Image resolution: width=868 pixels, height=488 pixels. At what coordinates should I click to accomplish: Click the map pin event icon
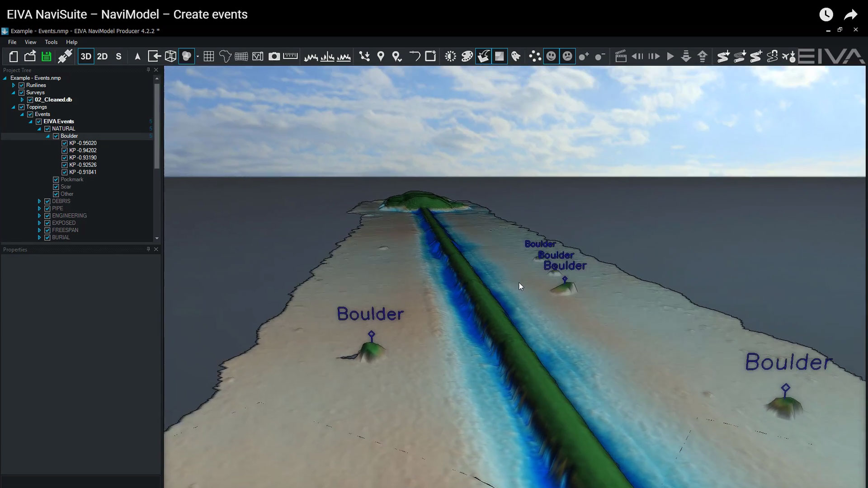[x=381, y=56]
